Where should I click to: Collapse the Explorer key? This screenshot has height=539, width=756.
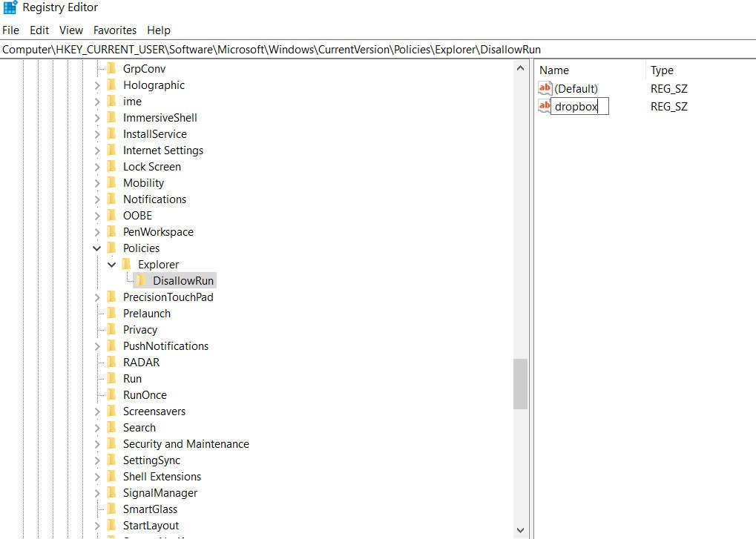[x=112, y=265]
